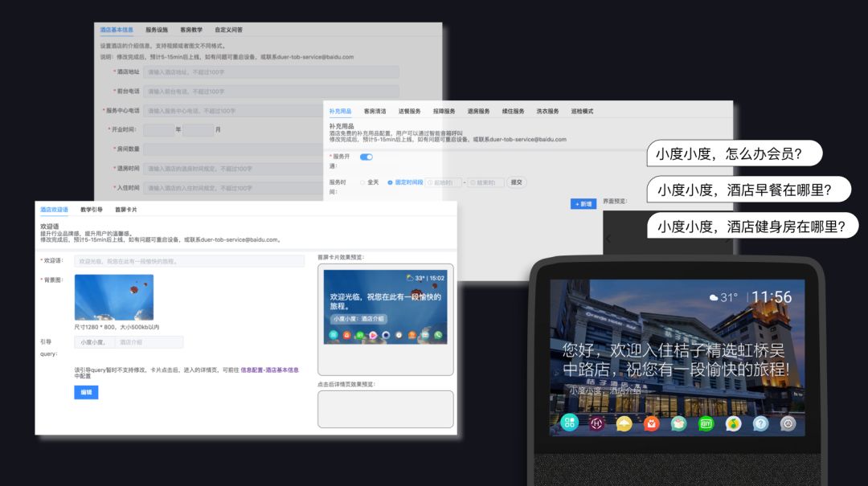
Task: Open the gray settings gear icon
Action: point(788,423)
